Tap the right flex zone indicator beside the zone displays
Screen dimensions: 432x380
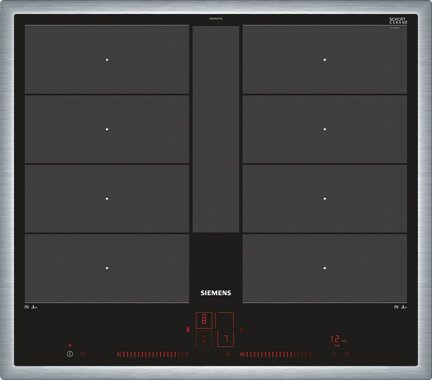click(x=242, y=329)
